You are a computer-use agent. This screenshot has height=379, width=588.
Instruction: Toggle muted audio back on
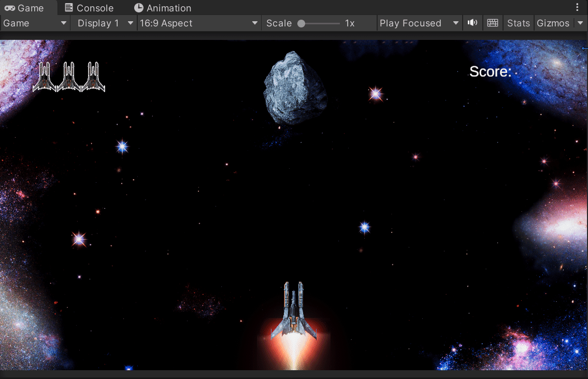point(472,23)
